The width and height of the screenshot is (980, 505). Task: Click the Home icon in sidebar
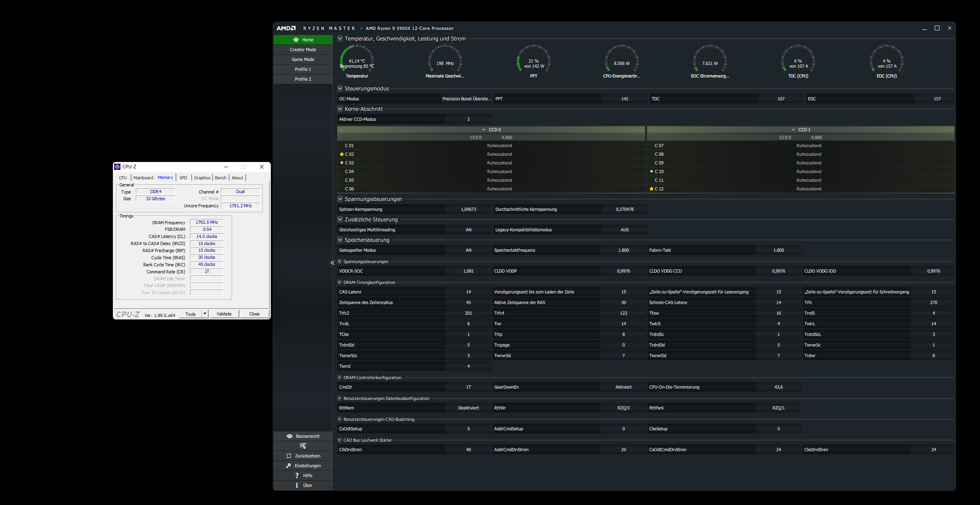tap(296, 40)
